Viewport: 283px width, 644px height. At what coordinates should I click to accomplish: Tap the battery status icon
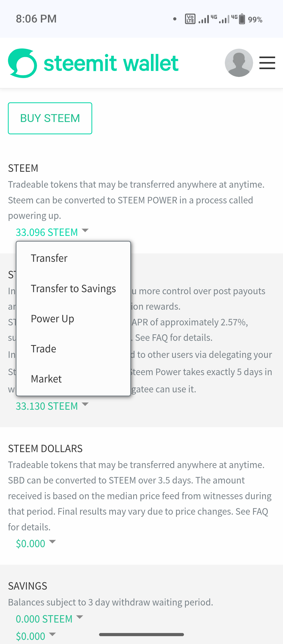[x=242, y=19]
